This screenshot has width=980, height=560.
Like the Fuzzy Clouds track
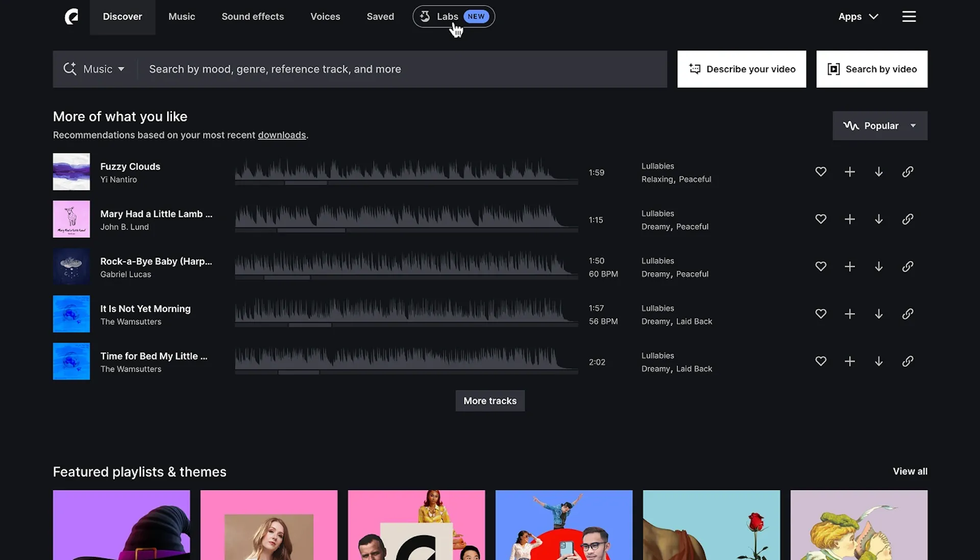coord(820,172)
